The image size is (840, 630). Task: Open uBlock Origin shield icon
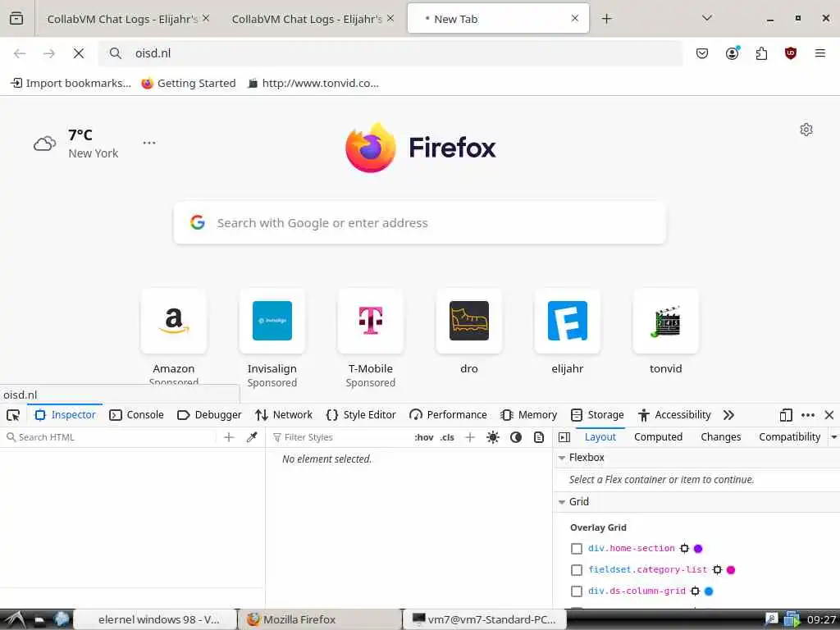point(791,53)
